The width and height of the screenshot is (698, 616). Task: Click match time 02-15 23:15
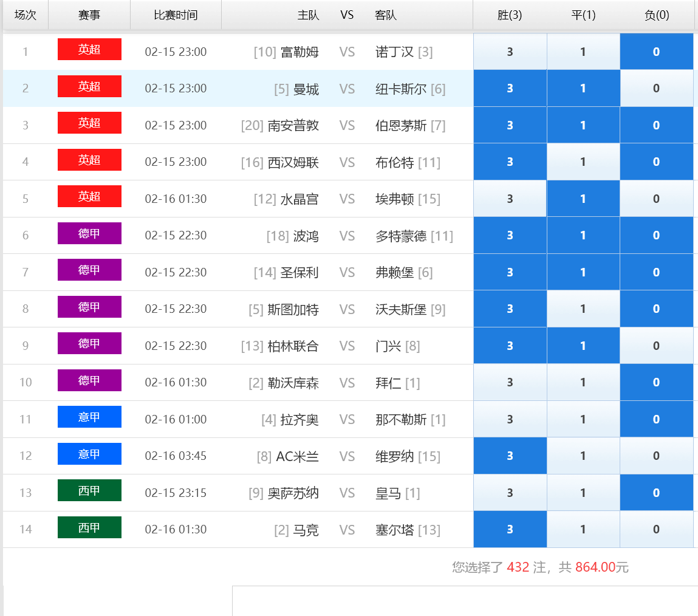(x=176, y=493)
